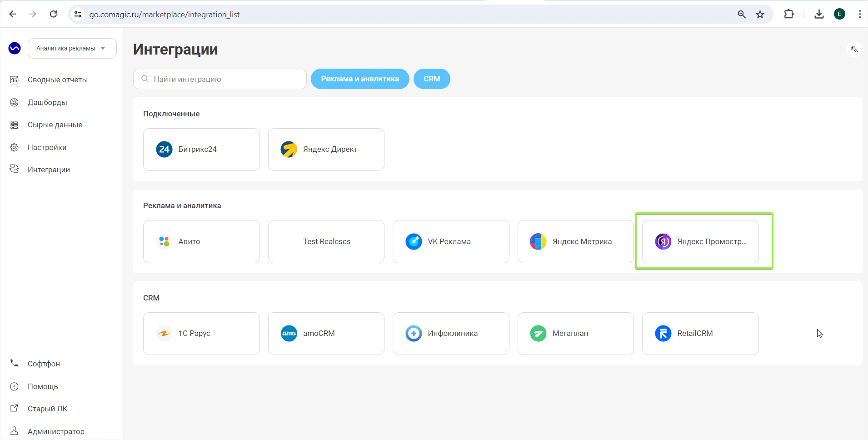Reload the page with browser refresh
The image size is (868, 440).
tap(54, 14)
